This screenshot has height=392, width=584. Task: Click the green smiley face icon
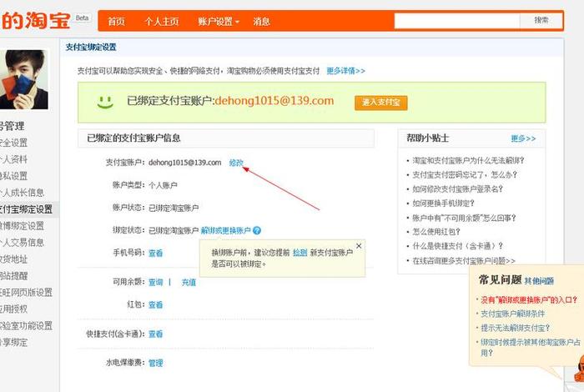pyautogui.click(x=105, y=102)
